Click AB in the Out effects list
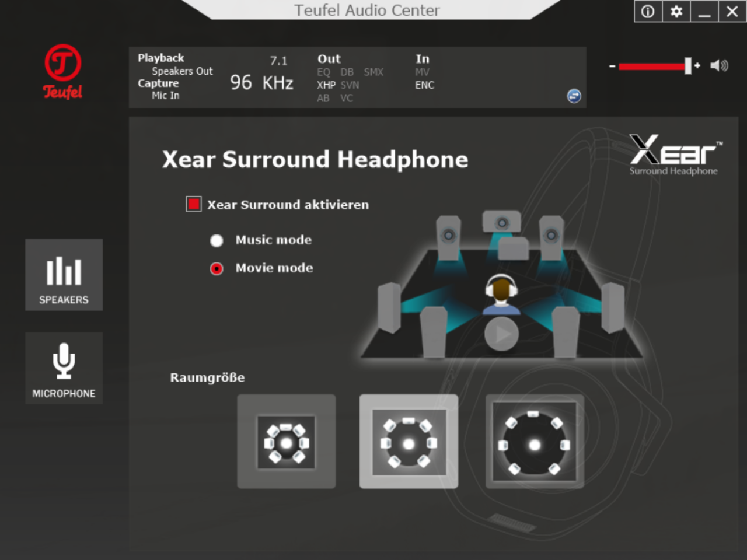The image size is (747, 560). pyautogui.click(x=323, y=99)
